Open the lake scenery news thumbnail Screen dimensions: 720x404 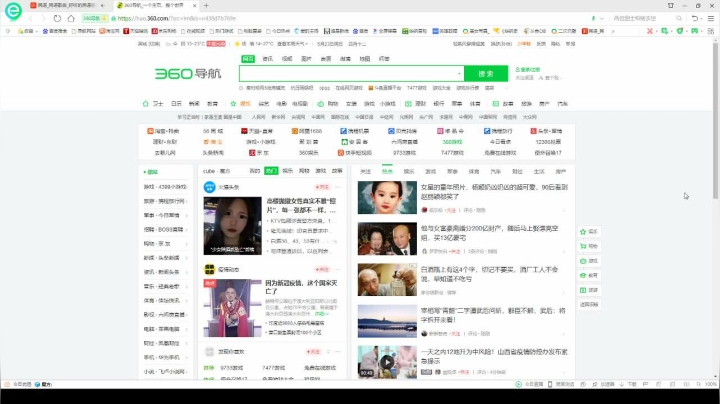[x=387, y=321]
